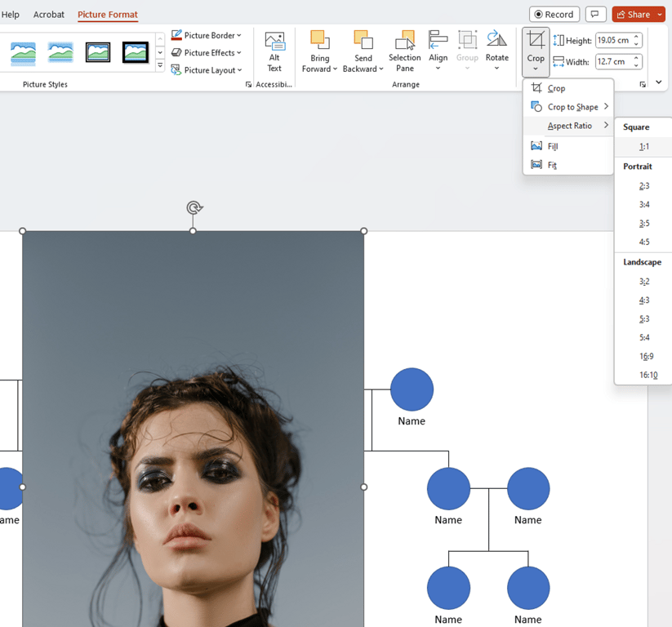The image size is (672, 627).
Task: Apply the thick black frame picture style
Action: 136,53
